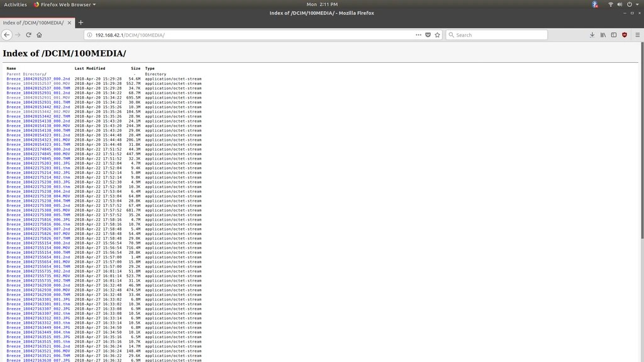644x362 pixels.
Task: Open the Firefox Web Browser app menu
Action: coord(65,4)
